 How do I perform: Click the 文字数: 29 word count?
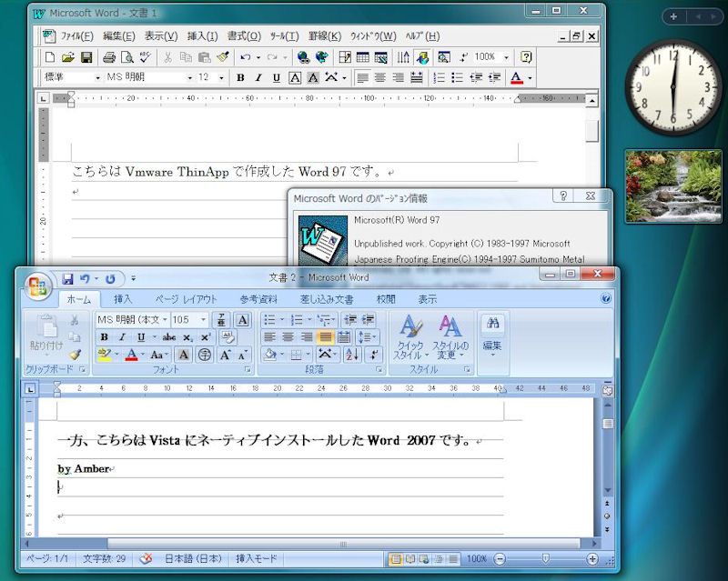pyautogui.click(x=104, y=559)
